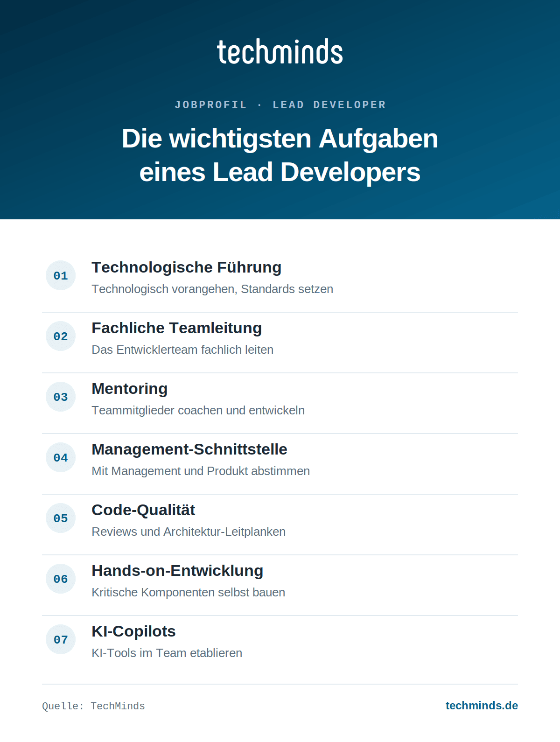Screen dimensions: 560x742
Task: Click the number badge 02
Action: (61, 336)
